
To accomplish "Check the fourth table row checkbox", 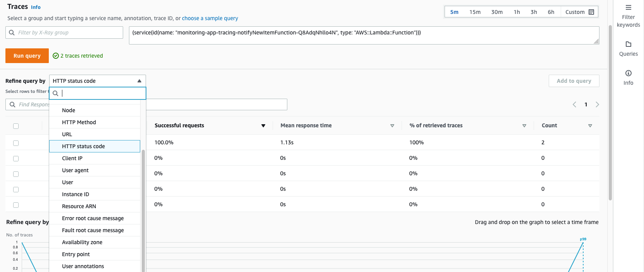I will (x=16, y=190).
